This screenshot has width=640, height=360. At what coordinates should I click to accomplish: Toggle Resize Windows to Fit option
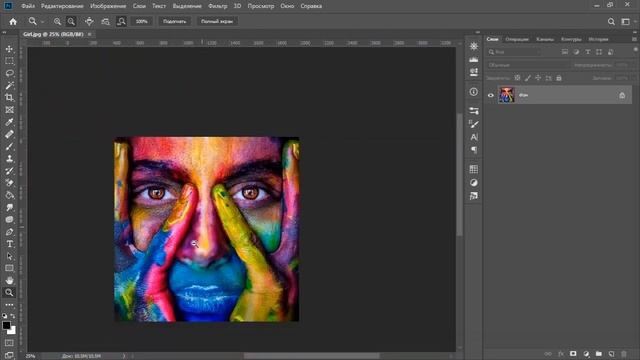pos(89,22)
